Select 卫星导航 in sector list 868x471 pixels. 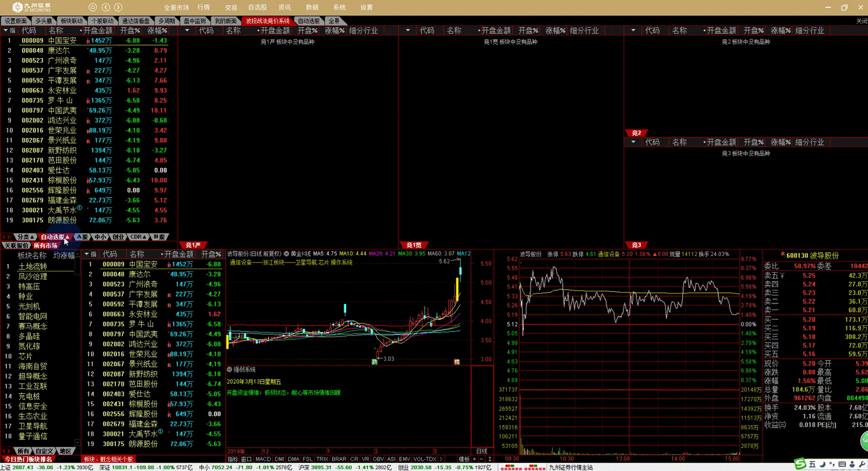[x=33, y=426]
